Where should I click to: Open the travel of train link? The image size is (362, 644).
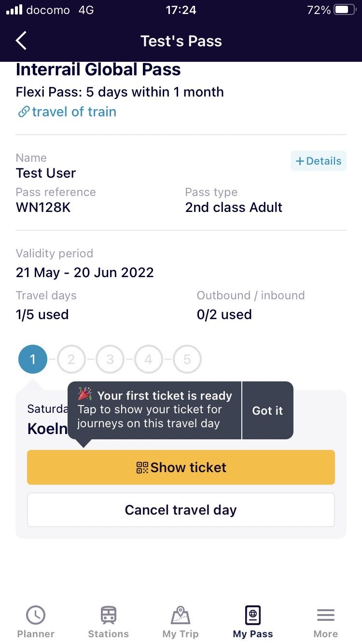pyautogui.click(x=74, y=112)
